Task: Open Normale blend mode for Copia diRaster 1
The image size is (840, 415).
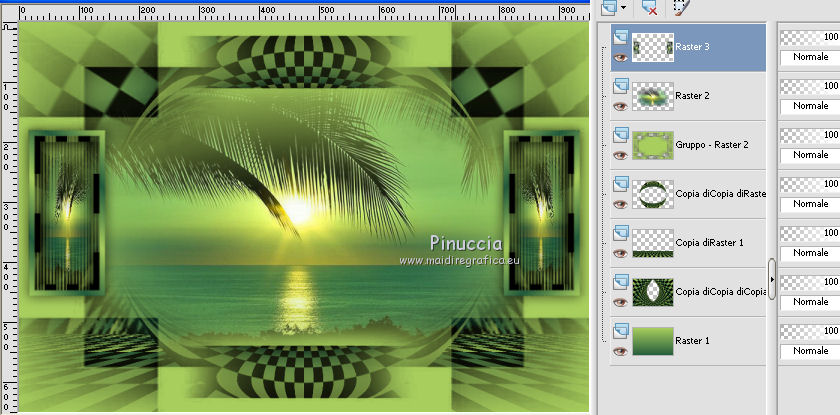Action: pos(810,253)
